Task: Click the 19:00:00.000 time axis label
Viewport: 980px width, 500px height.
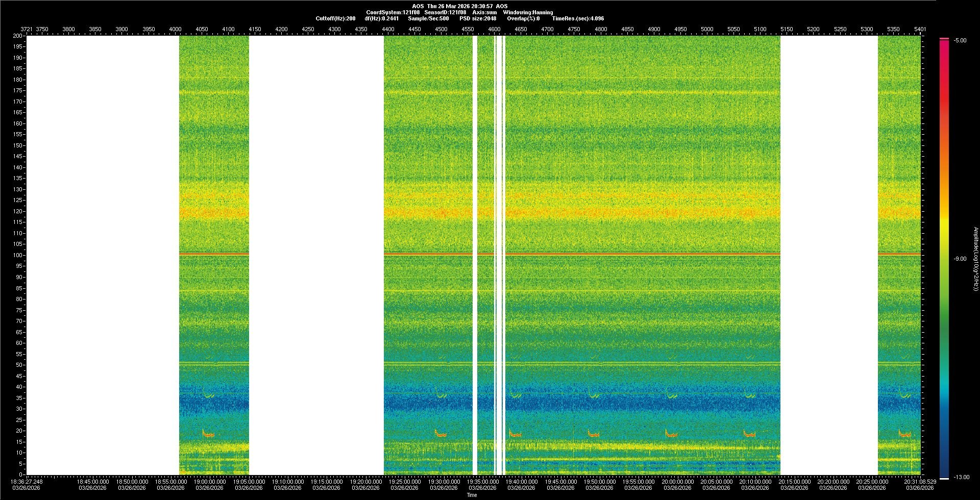Action: coord(210,482)
